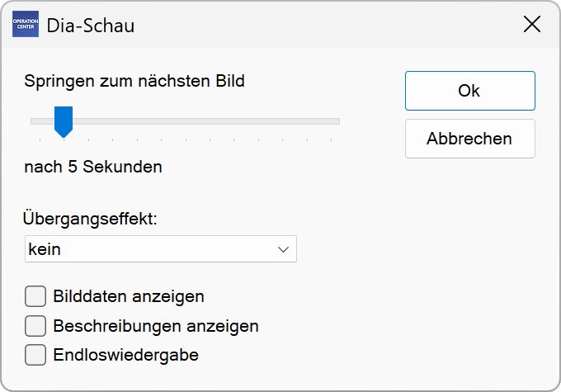This screenshot has height=392, width=561.
Task: Click the blue slider thumb handle
Action: click(x=63, y=120)
